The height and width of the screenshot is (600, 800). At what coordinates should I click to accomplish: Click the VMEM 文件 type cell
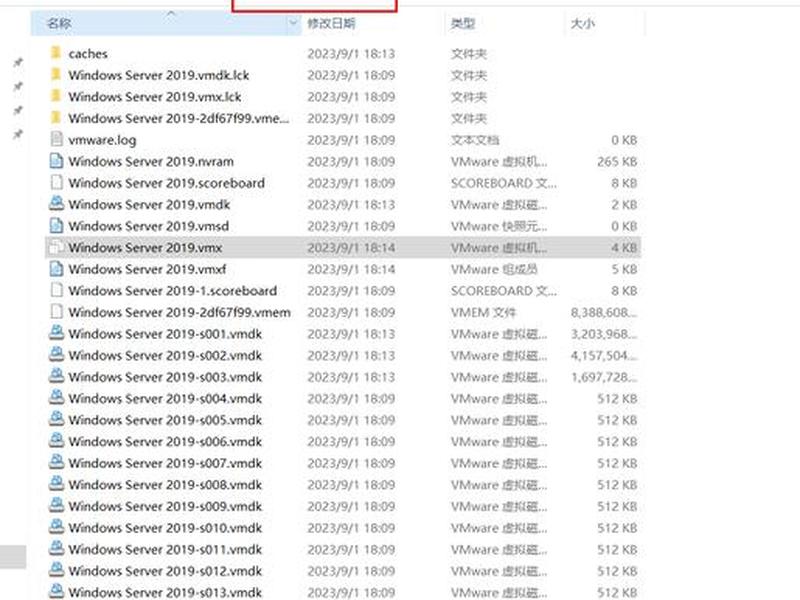pyautogui.click(x=483, y=312)
